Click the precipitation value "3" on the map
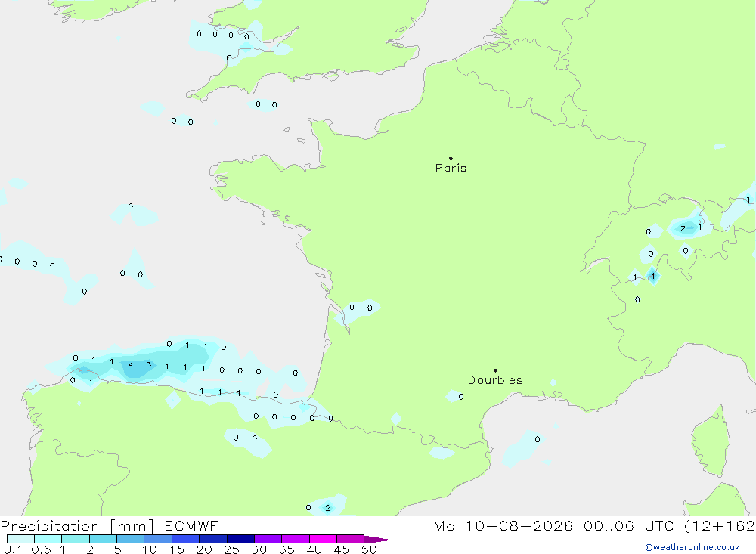 [x=148, y=364]
